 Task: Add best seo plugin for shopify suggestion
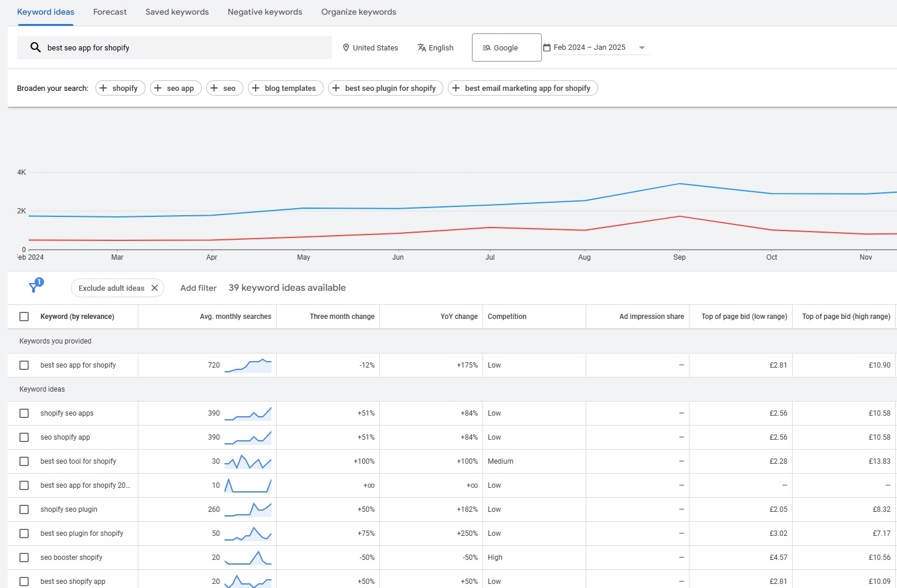(386, 88)
